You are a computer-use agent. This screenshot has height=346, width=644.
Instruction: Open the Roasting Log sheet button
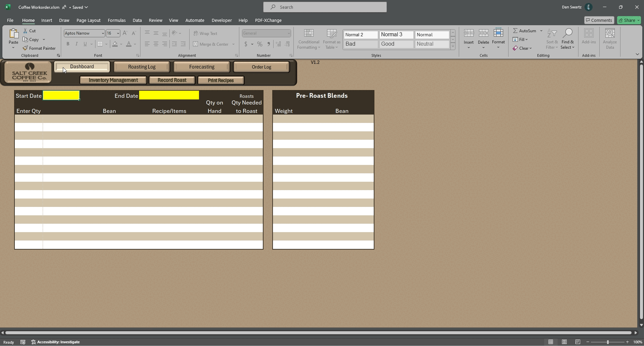coord(142,67)
